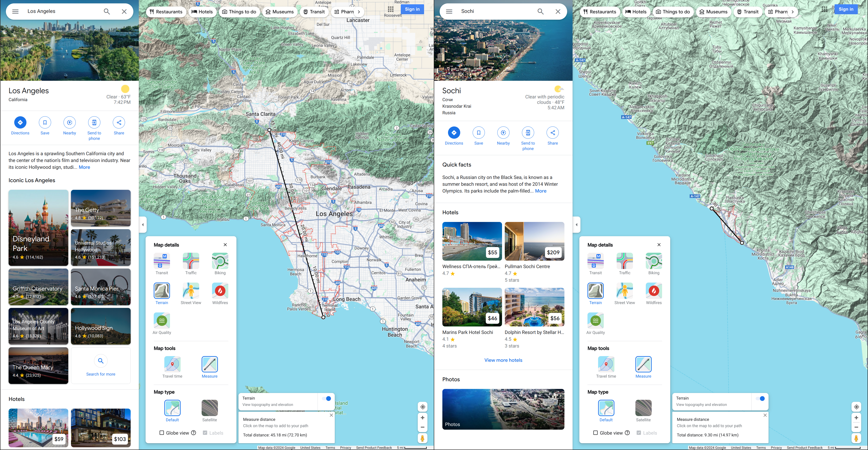
Task: Enable Globe view checkbox in Los Angeles window
Action: [162, 433]
